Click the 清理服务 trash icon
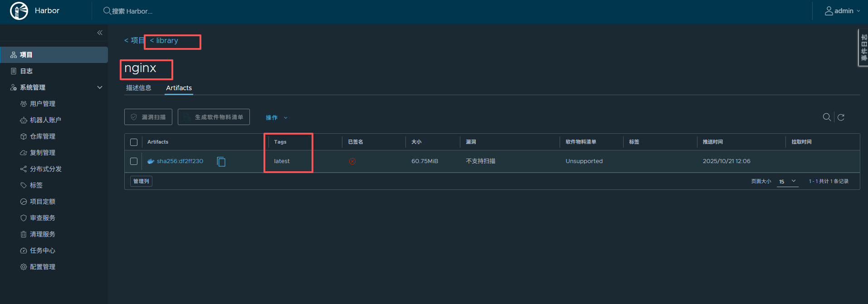868x304 pixels. pyautogui.click(x=24, y=234)
